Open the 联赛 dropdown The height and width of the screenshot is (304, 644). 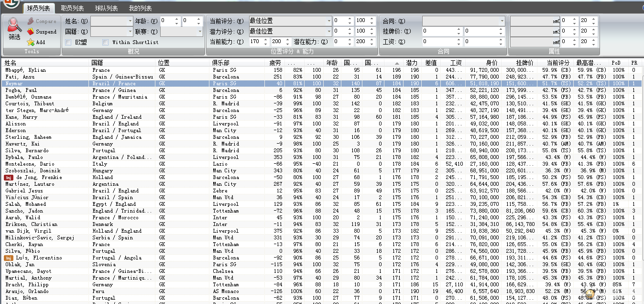[x=182, y=32]
